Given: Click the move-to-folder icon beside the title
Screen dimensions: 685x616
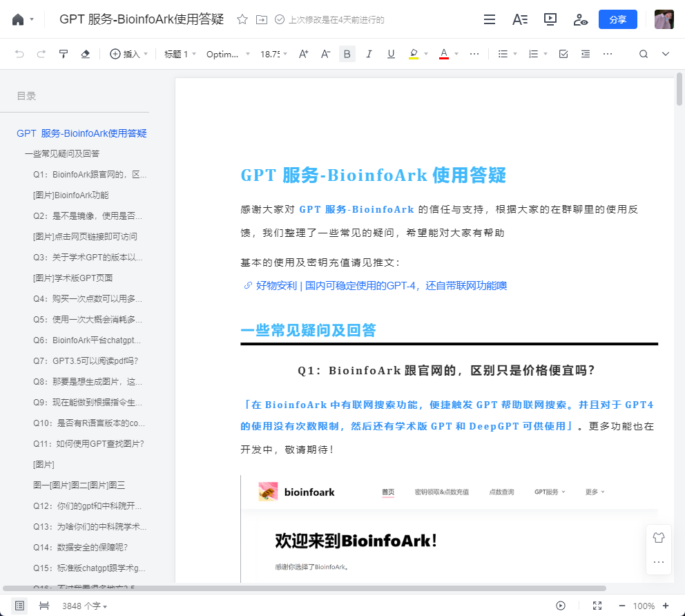Looking at the screenshot, I should [261, 19].
